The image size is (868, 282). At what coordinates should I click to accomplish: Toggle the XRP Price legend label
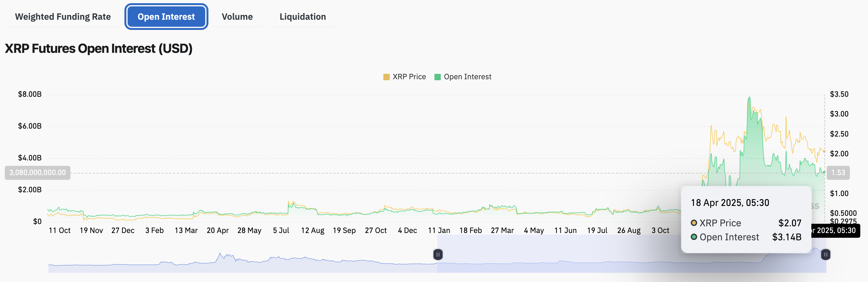click(x=409, y=77)
